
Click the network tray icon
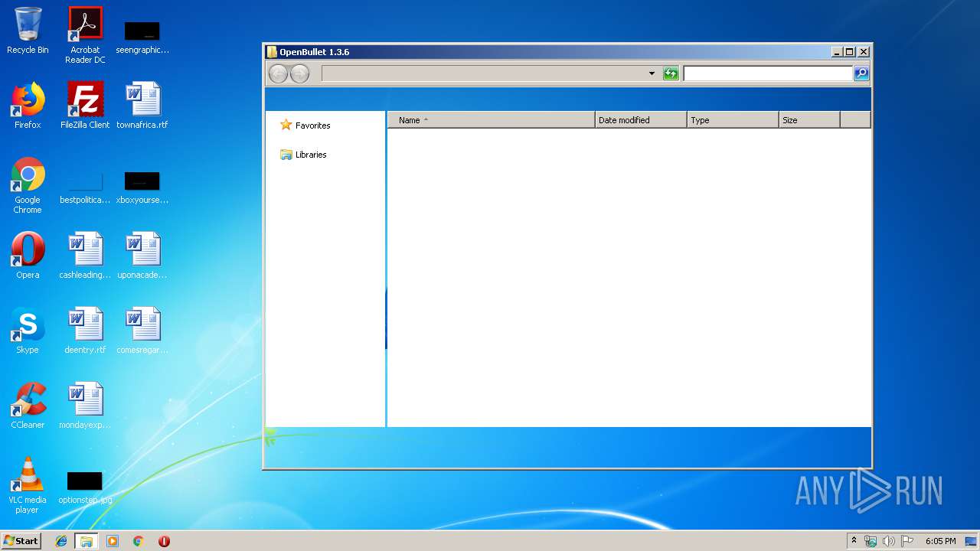click(x=871, y=541)
